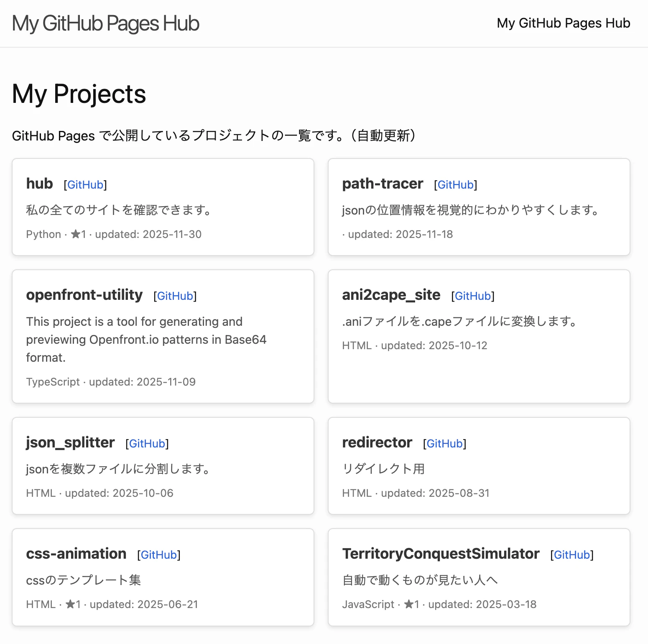The height and width of the screenshot is (644, 648).
Task: Click the path-tracer project title
Action: [x=383, y=184]
